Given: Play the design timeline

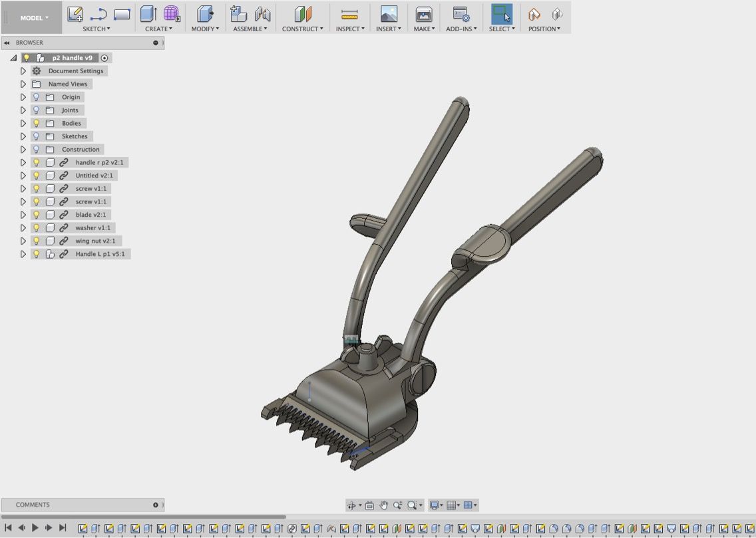Looking at the screenshot, I should pos(35,527).
